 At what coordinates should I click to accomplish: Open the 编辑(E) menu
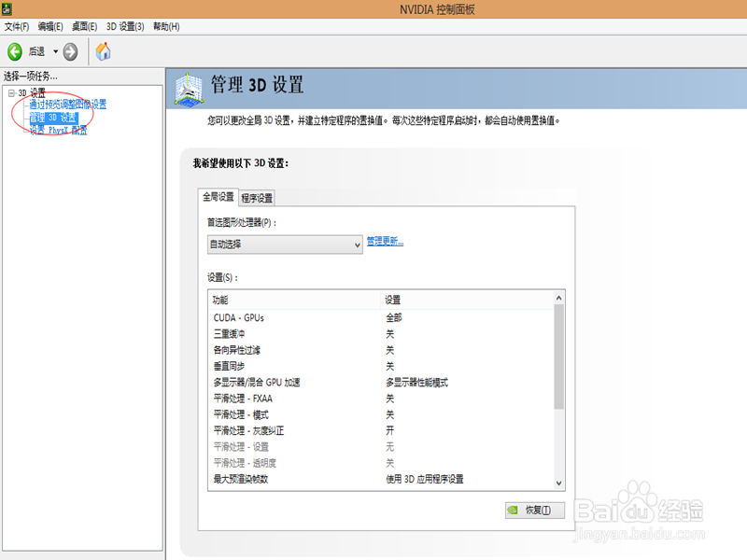click(x=50, y=27)
